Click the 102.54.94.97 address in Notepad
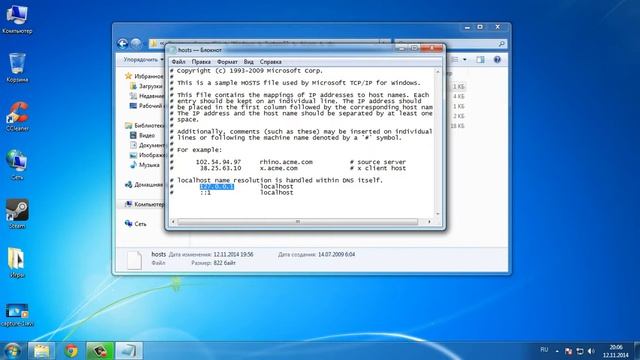This screenshot has width=640, height=360. 218,162
